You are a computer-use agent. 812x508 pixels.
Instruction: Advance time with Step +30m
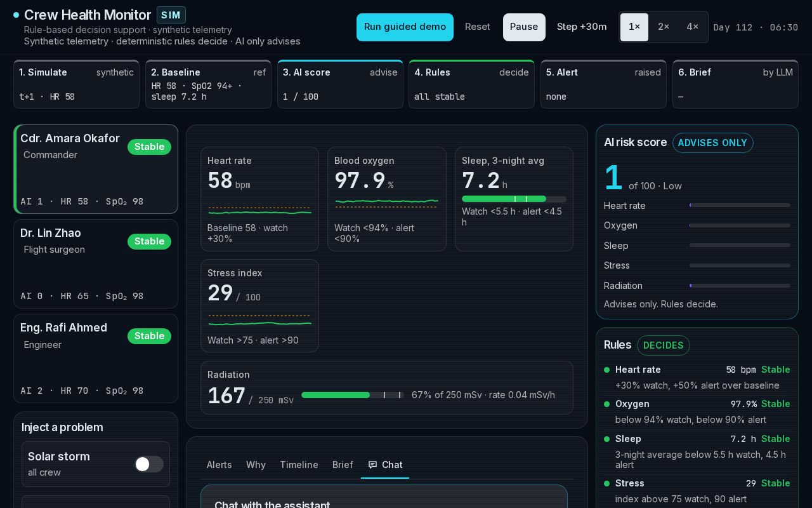[x=582, y=27]
